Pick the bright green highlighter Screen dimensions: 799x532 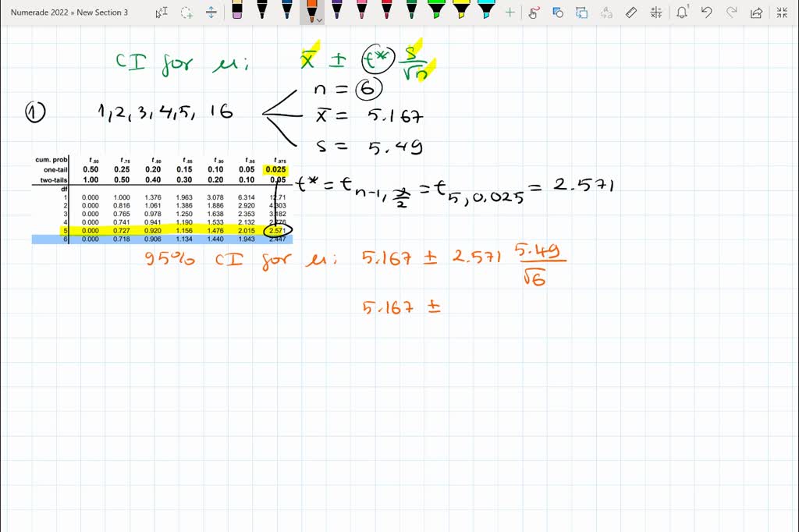(436, 10)
